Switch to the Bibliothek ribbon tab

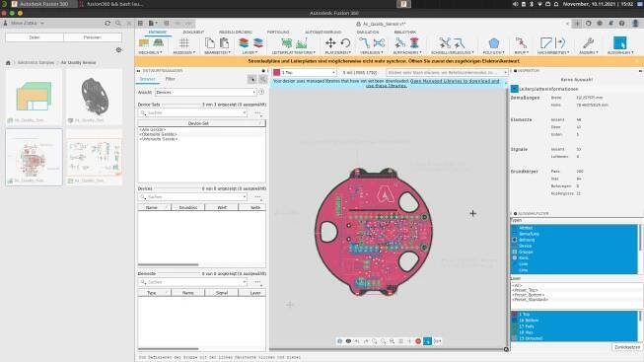click(x=405, y=32)
